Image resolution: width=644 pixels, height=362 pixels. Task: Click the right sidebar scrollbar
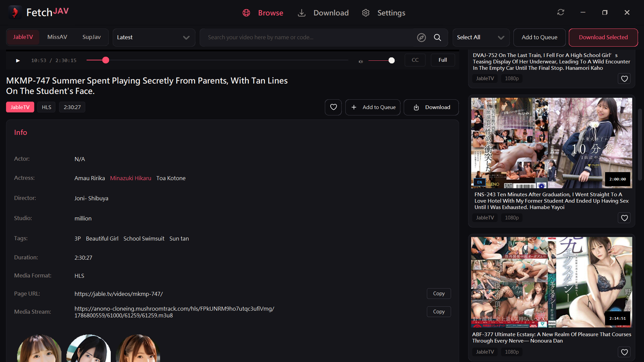tap(640, 145)
